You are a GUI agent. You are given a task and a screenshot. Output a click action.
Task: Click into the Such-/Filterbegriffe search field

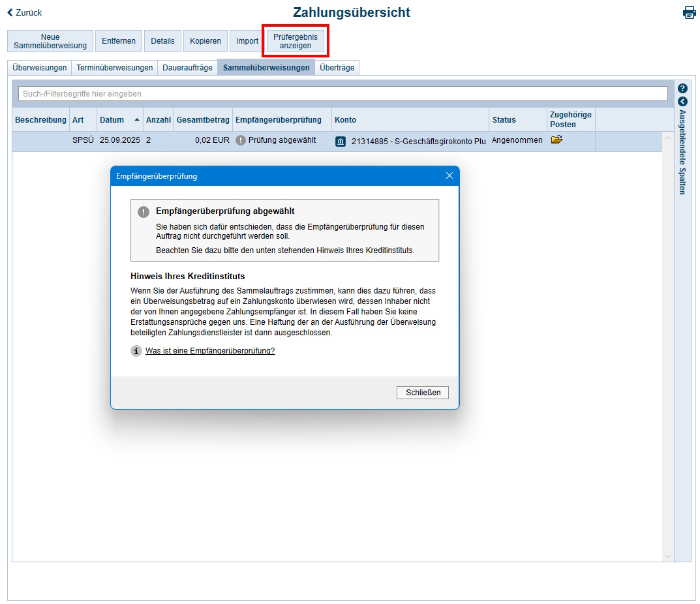point(342,94)
